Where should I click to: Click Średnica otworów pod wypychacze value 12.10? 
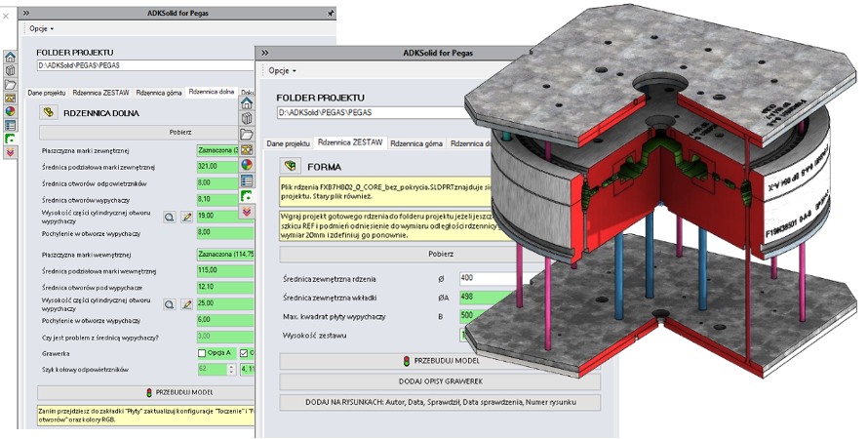pyautogui.click(x=225, y=288)
